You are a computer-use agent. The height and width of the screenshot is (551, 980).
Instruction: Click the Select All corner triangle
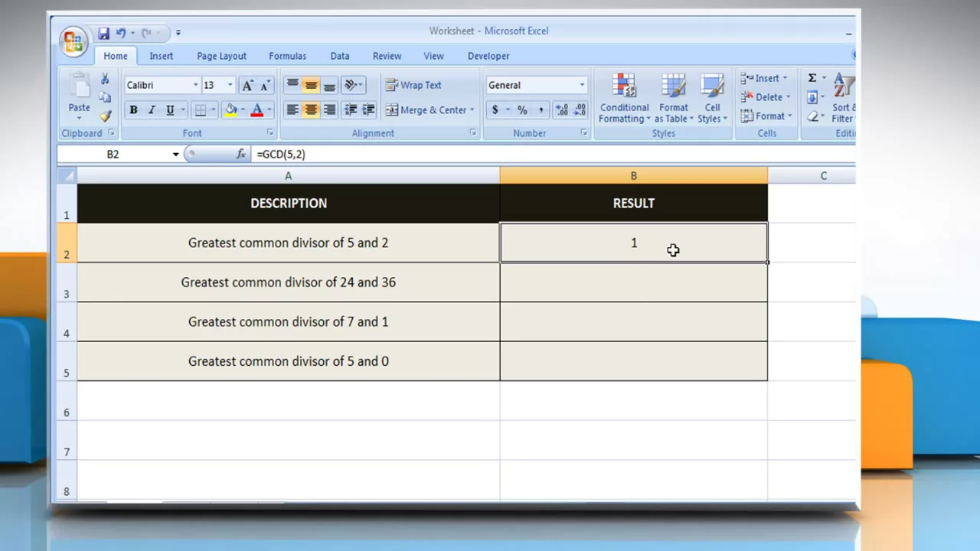67,176
